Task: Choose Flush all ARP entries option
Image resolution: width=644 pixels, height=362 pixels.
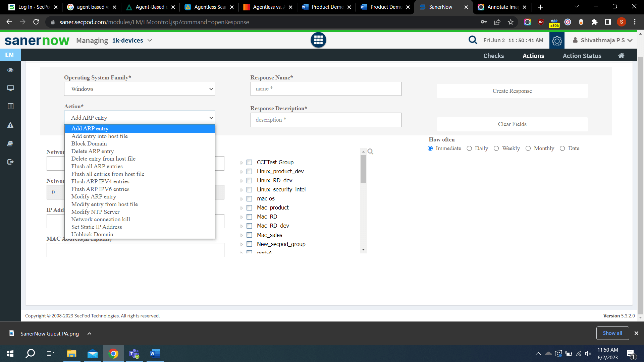Action: (140, 167)
